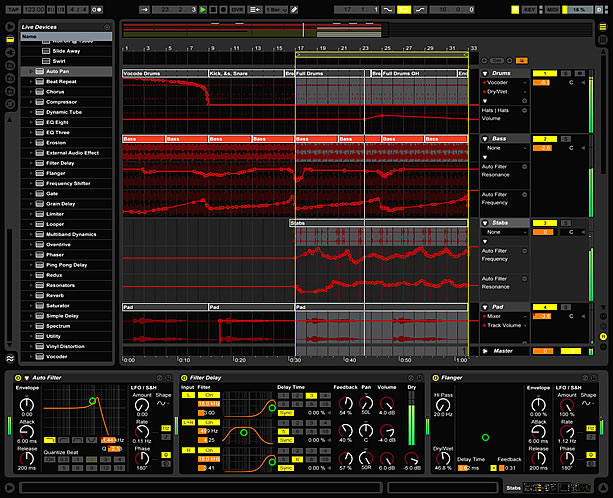Stop playback with the square stop button

[x=213, y=9]
